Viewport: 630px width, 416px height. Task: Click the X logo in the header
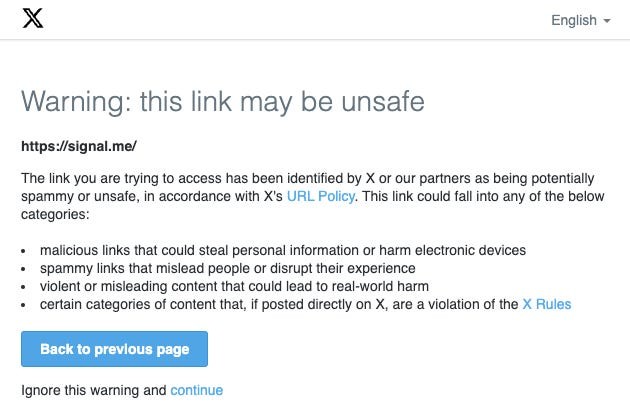point(33,20)
